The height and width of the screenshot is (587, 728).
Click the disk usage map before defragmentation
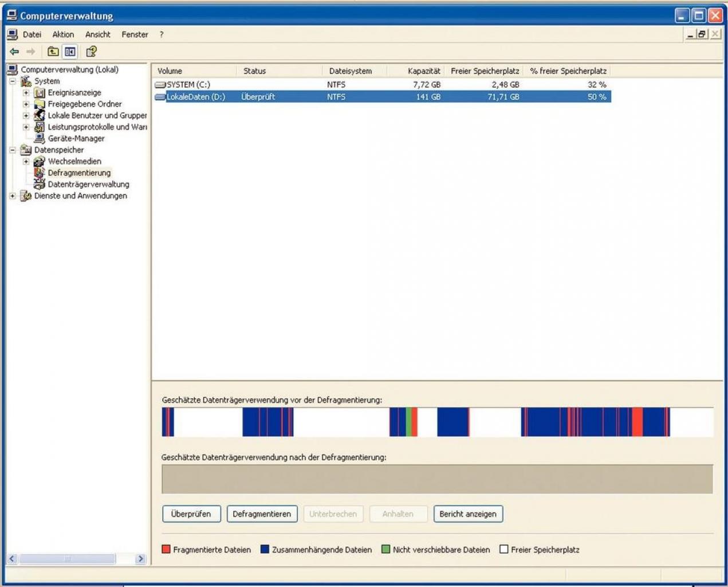point(438,422)
